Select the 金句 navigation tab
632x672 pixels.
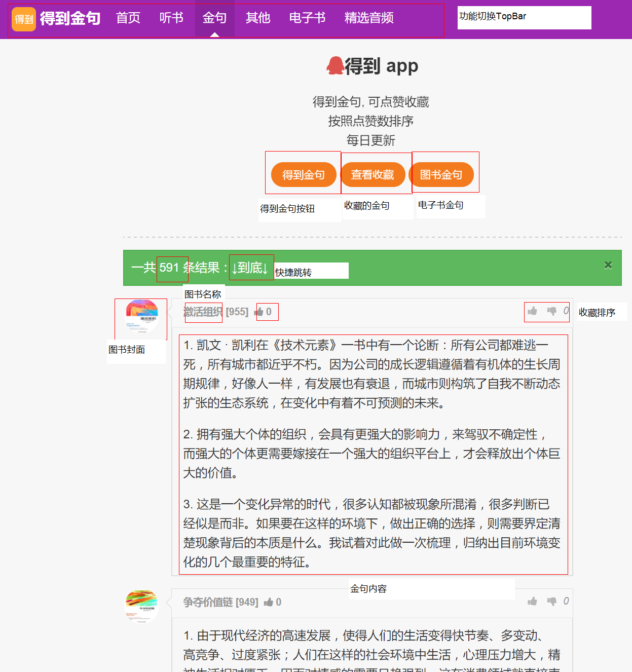[x=214, y=18]
